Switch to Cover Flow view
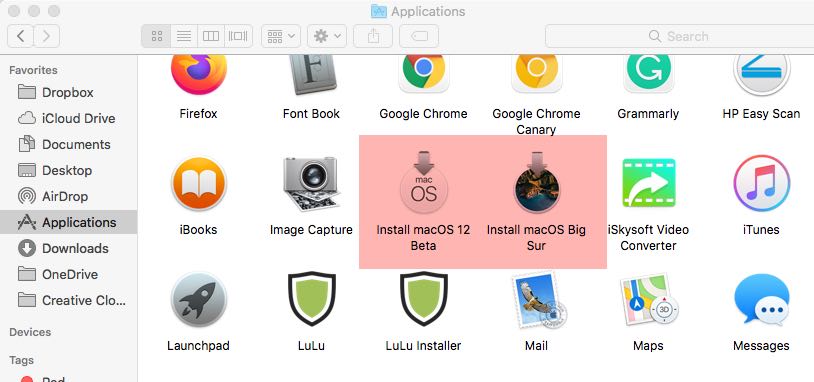 click(238, 36)
